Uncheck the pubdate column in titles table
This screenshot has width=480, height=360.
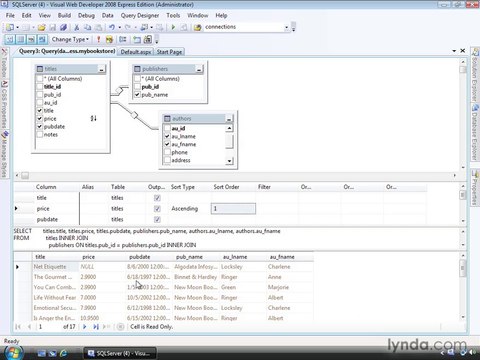pyautogui.click(x=40, y=127)
